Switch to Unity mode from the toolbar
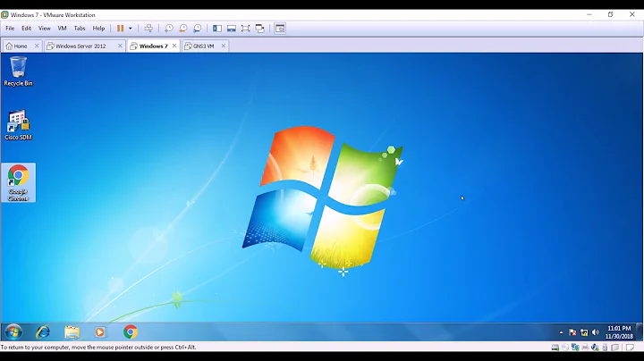The height and width of the screenshot is (361, 644). pyautogui.click(x=259, y=29)
